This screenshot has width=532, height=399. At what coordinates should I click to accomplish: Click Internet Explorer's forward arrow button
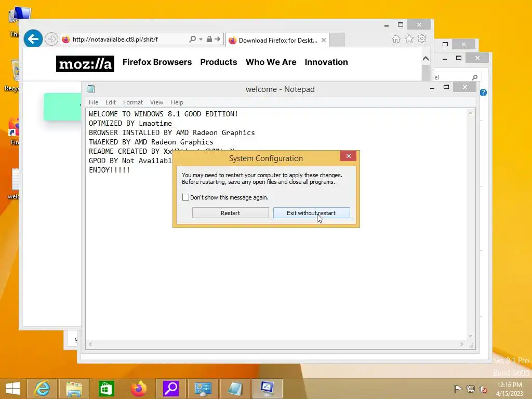pos(51,39)
